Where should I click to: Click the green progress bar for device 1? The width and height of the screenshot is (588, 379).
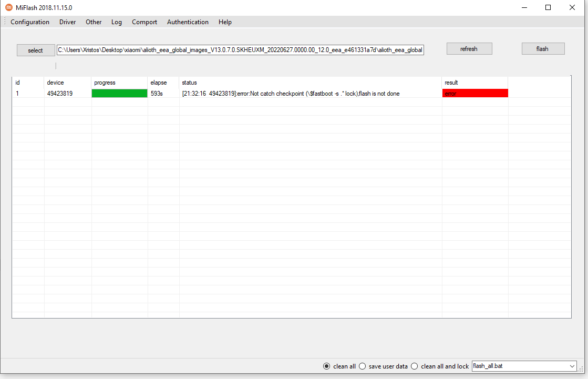pos(119,94)
